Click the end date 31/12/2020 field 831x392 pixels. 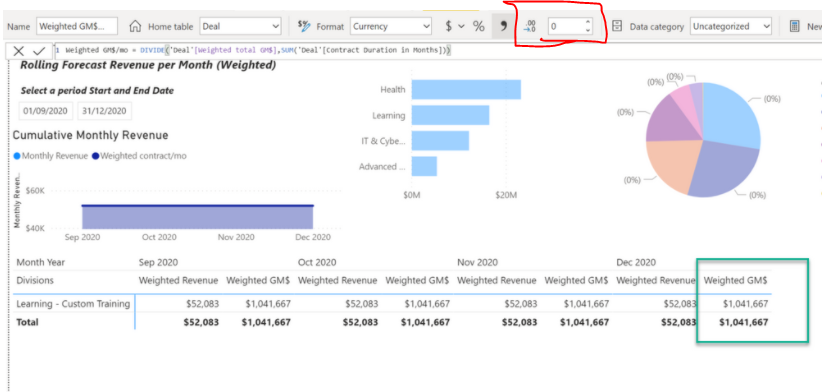(104, 111)
